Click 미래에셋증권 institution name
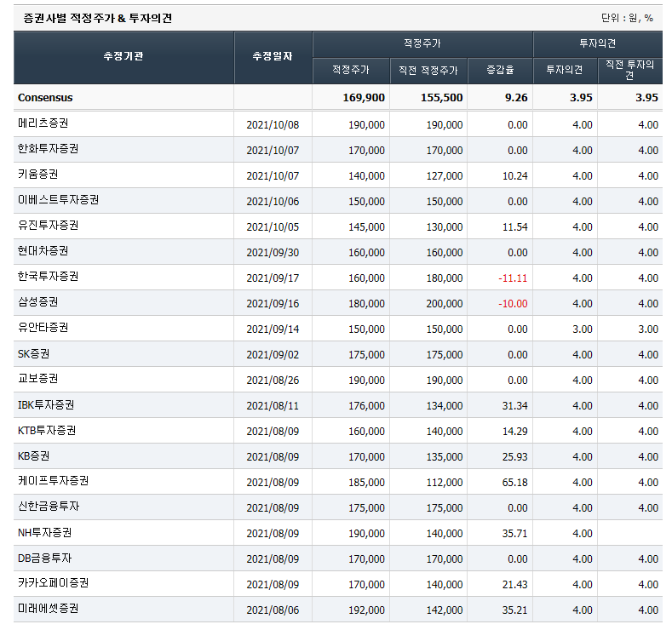This screenshot has height=630, width=672. click(48, 609)
